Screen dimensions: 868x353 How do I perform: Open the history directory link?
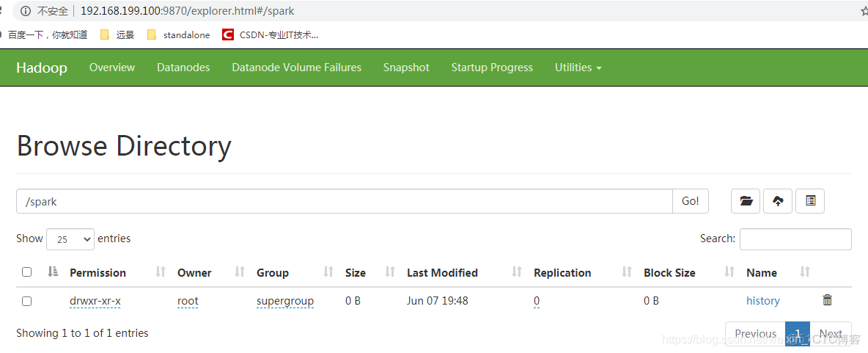pos(762,301)
